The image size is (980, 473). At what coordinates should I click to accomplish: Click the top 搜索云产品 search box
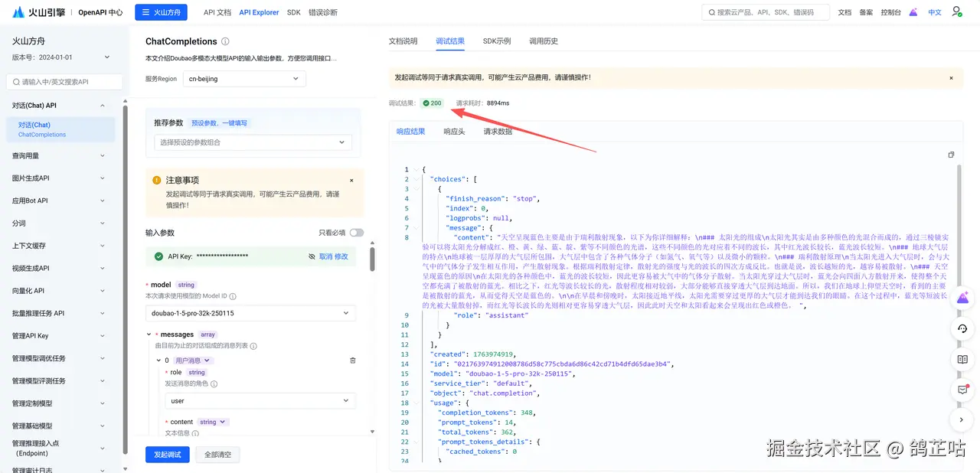pyautogui.click(x=766, y=12)
